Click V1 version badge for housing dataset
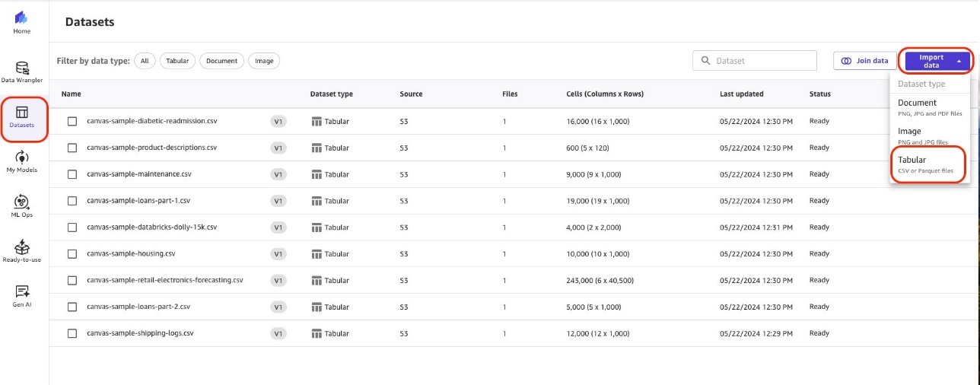 point(278,253)
